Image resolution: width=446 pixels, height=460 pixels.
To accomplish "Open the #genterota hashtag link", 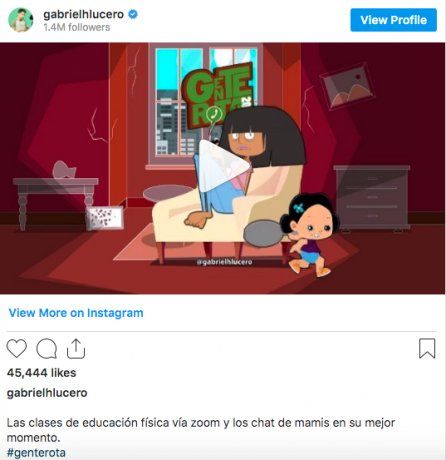I will tap(36, 453).
